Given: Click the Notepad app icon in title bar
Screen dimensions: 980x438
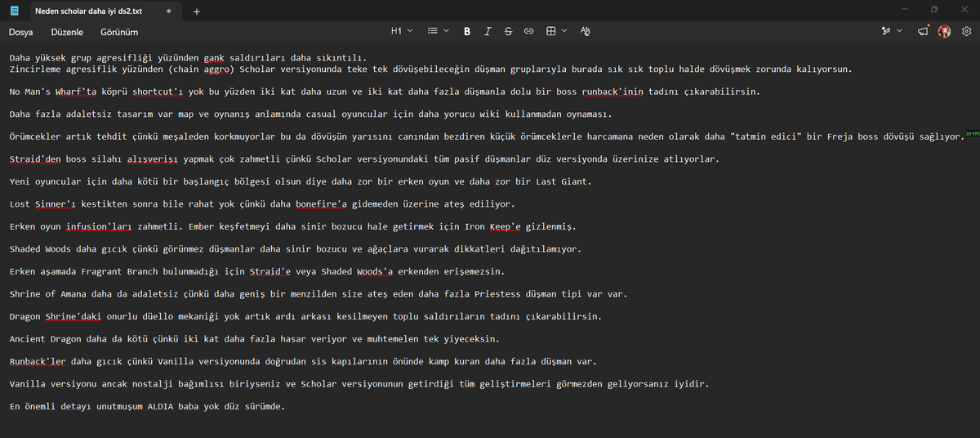Looking at the screenshot, I should coord(16,11).
